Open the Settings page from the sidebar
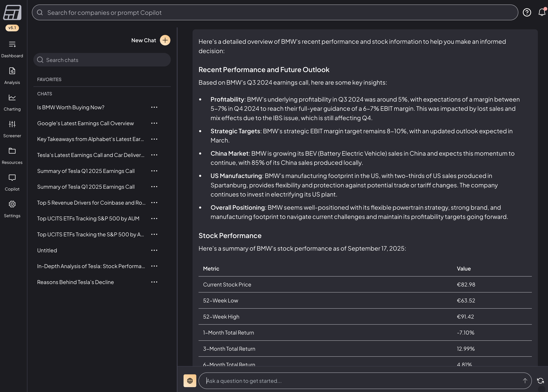 tap(12, 204)
